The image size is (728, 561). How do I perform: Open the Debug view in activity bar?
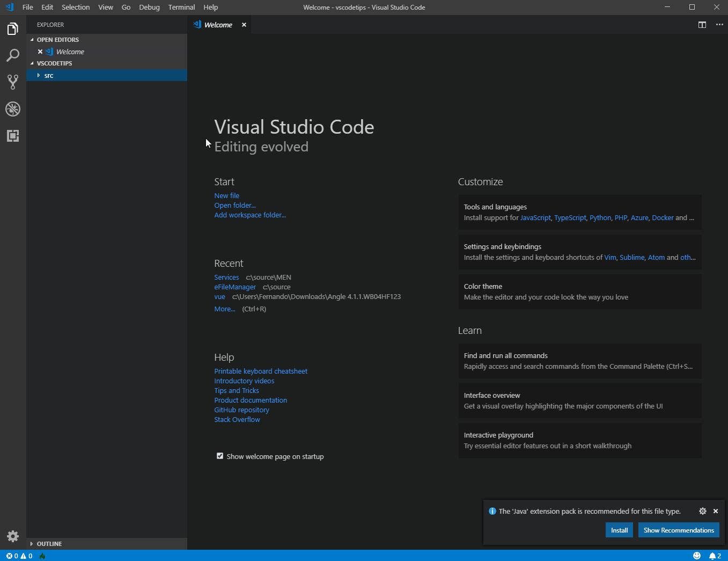coord(13,109)
